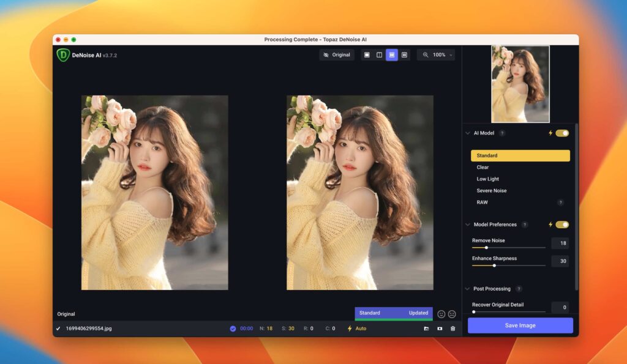The image size is (627, 364).
Task: Click the delete trash icon
Action: [x=452, y=329]
